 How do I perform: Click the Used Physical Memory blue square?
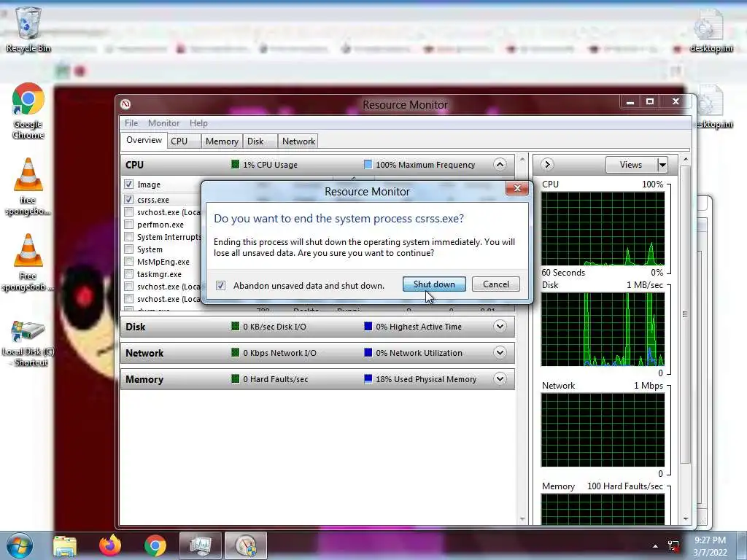(368, 379)
